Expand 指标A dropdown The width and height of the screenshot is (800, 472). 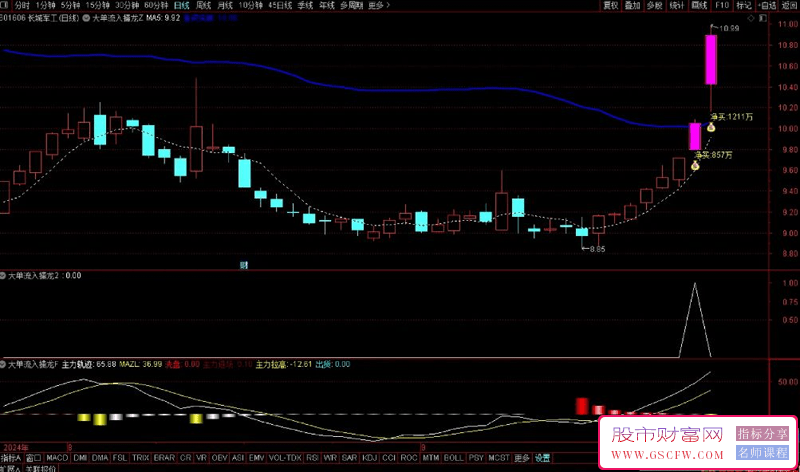[11, 458]
